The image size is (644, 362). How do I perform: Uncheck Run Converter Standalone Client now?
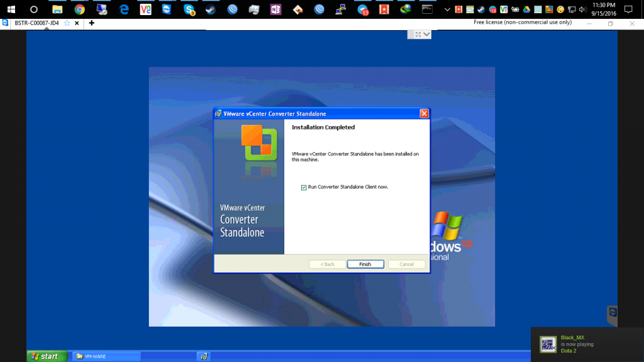point(304,187)
